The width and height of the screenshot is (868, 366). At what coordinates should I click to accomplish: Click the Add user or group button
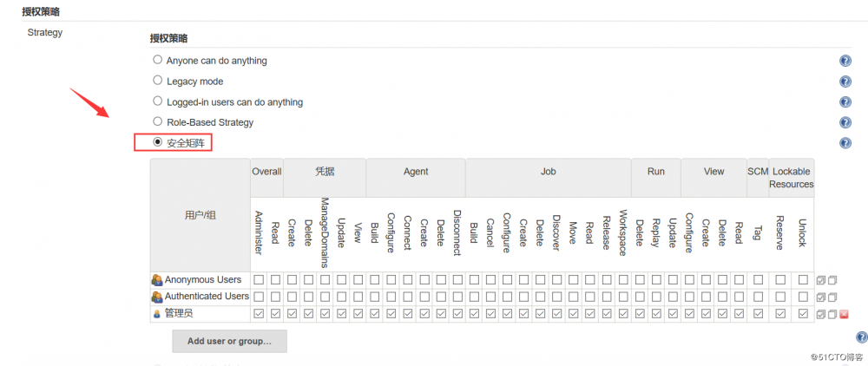click(229, 341)
